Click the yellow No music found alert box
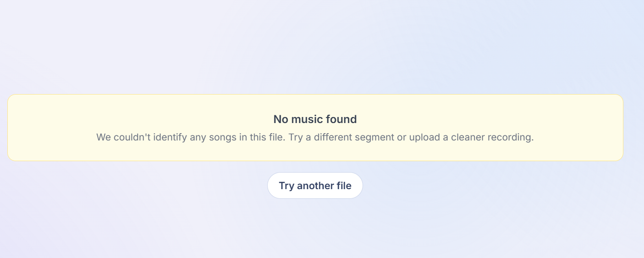Viewport: 644px width, 258px height. pyautogui.click(x=315, y=128)
